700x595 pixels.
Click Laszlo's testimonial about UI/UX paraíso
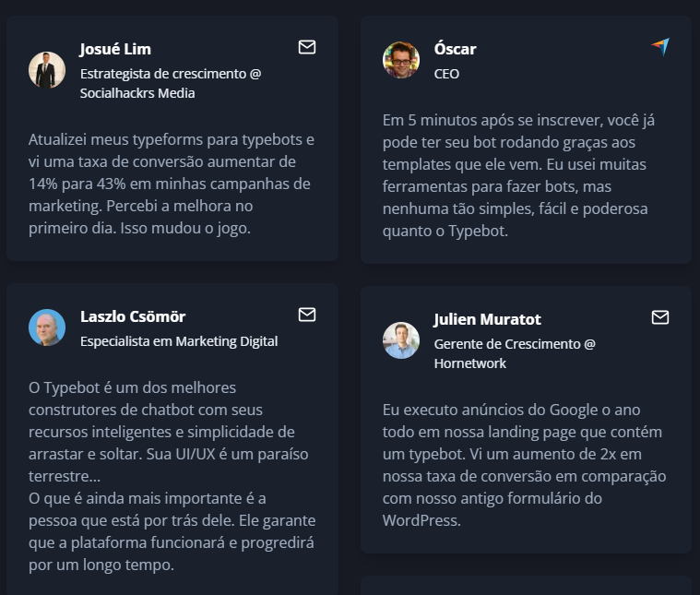pos(172,476)
